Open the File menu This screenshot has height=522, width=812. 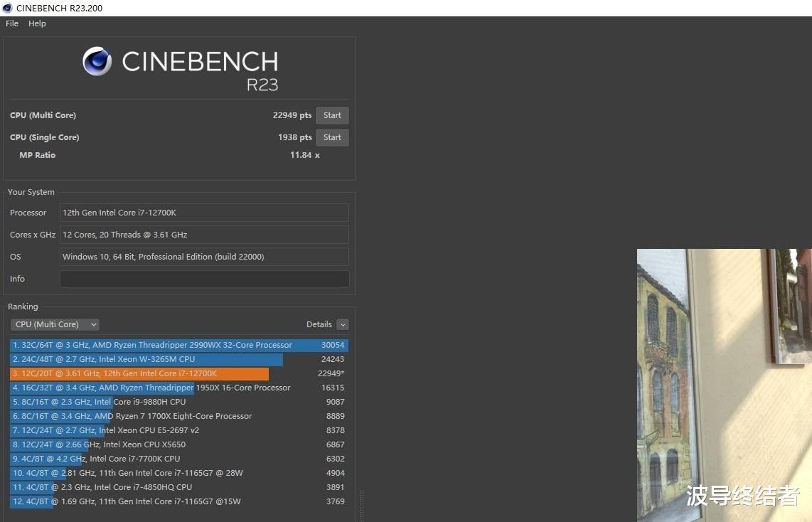point(11,23)
